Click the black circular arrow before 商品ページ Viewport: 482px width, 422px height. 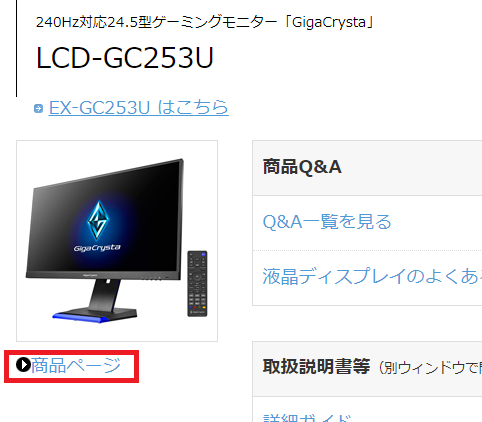(x=23, y=364)
